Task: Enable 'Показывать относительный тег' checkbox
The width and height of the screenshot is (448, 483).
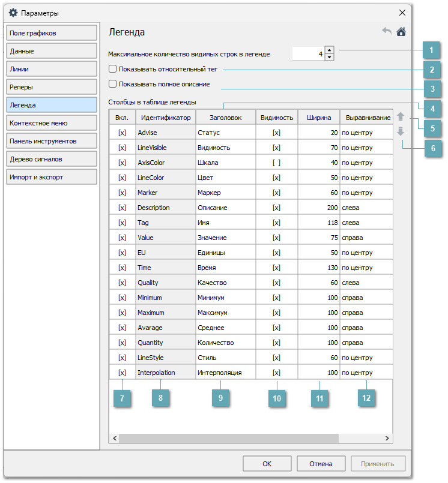Action: tap(113, 69)
